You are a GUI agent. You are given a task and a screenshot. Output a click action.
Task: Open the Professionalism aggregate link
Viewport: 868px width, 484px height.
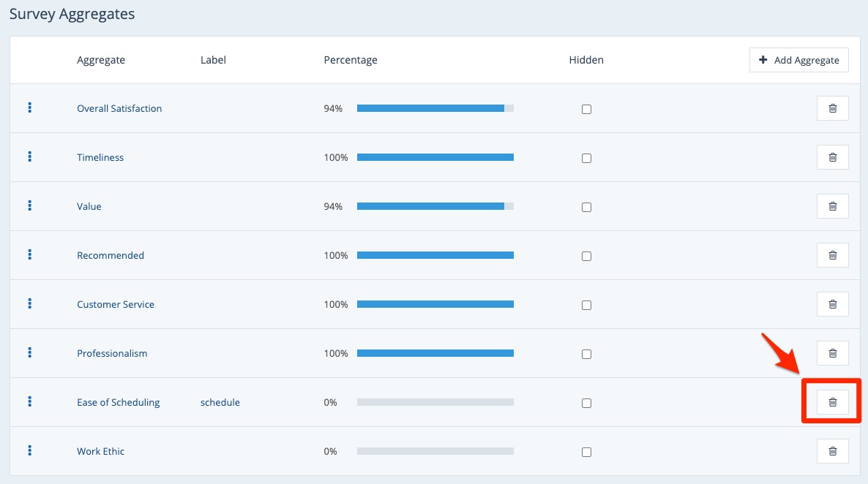[x=112, y=354]
